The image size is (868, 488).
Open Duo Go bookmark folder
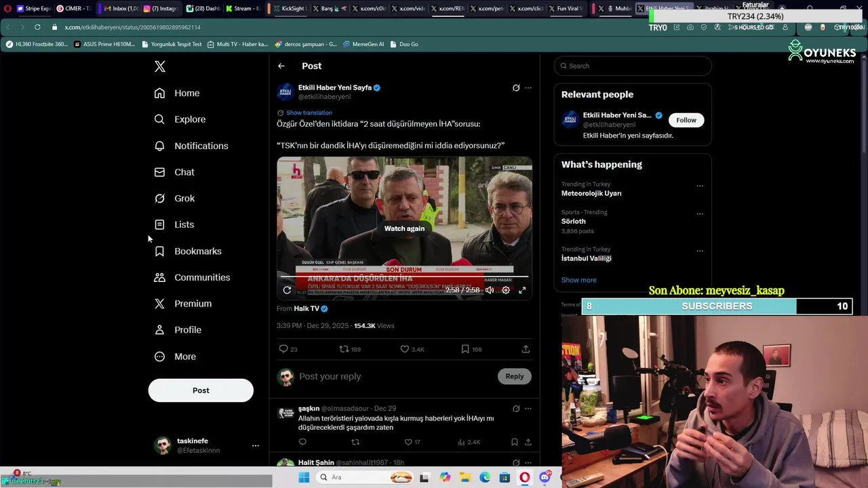404,44
